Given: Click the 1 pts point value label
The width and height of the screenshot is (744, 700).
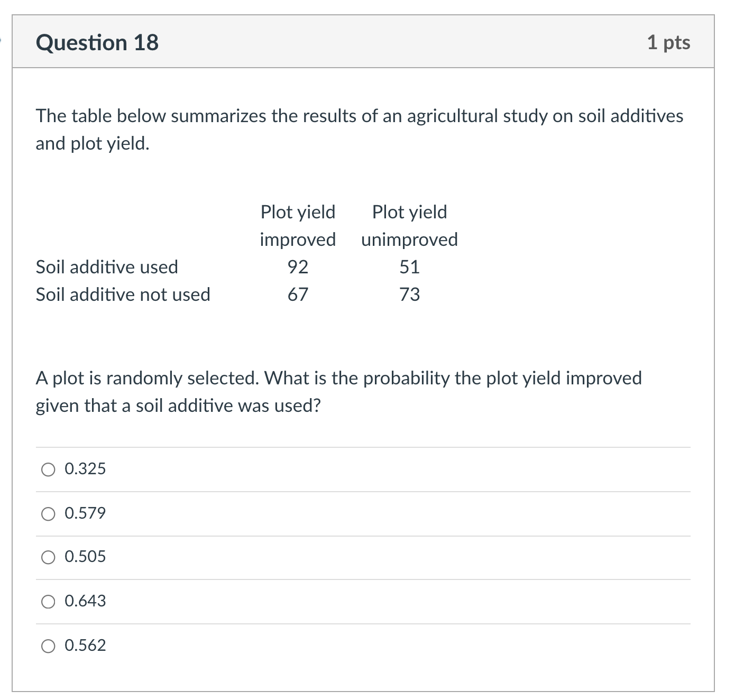Looking at the screenshot, I should (x=669, y=43).
